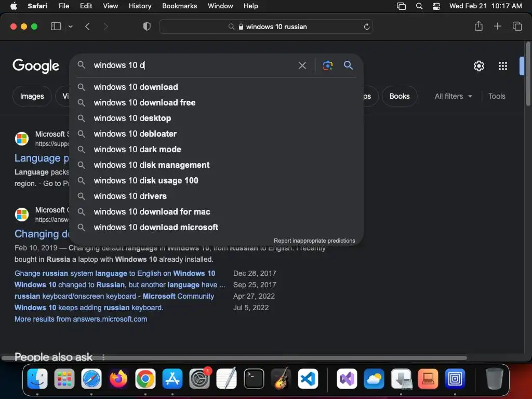
Task: Open the File menu
Action: coord(63,6)
